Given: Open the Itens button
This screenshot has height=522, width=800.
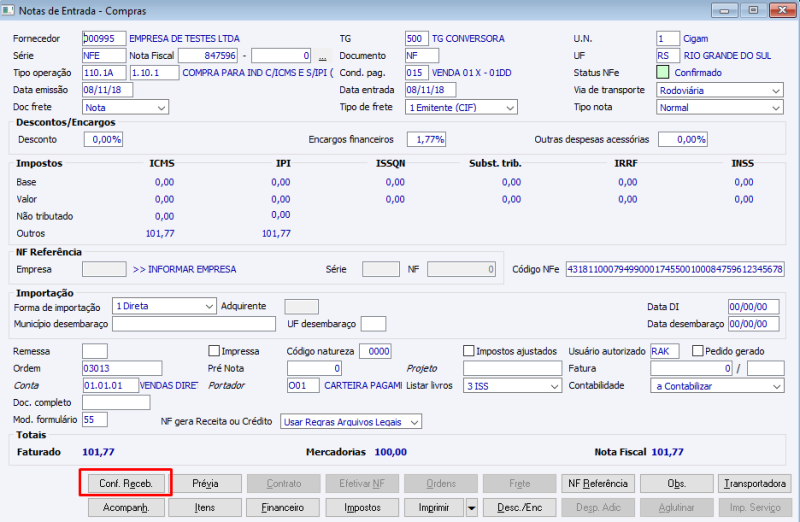Looking at the screenshot, I should tap(205, 508).
